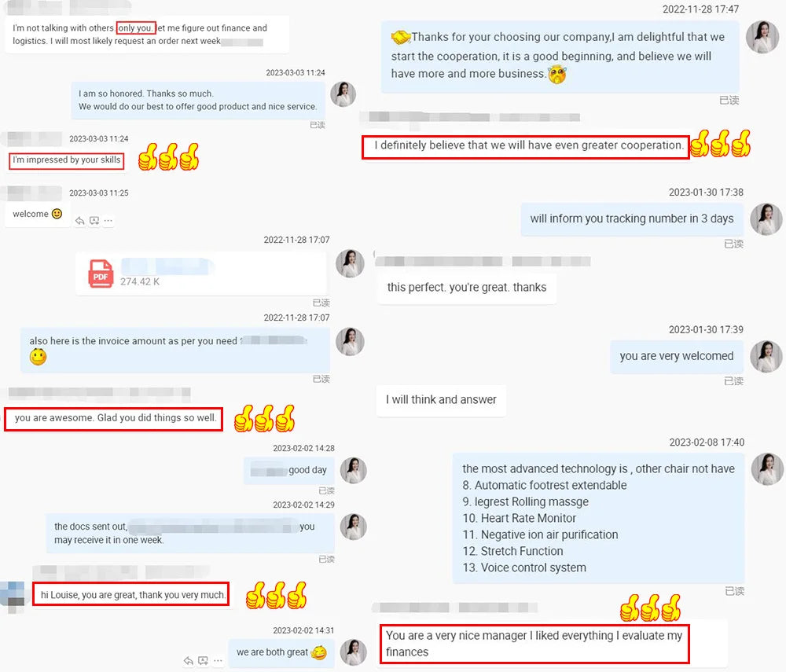786x672 pixels.
Task: Open more options dots beside welcome message
Action: (x=108, y=221)
